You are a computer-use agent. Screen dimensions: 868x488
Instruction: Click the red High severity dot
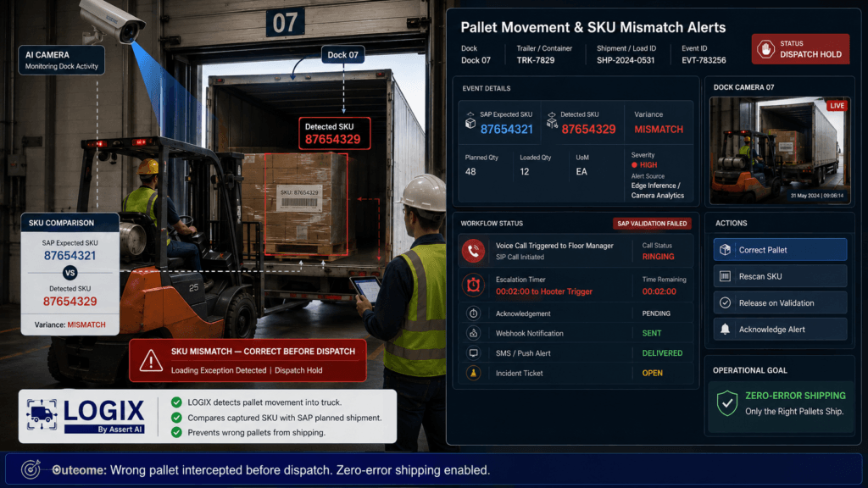click(634, 165)
